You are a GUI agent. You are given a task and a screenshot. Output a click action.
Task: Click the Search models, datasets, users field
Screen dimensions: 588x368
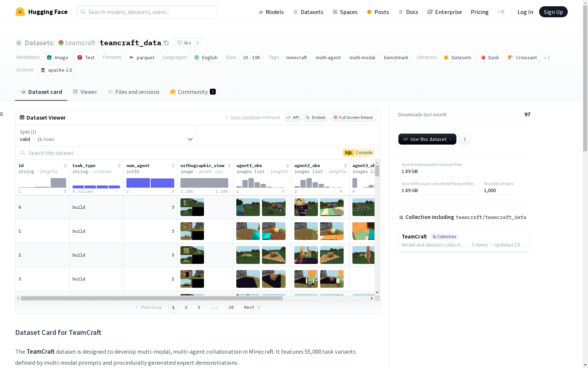pos(147,12)
